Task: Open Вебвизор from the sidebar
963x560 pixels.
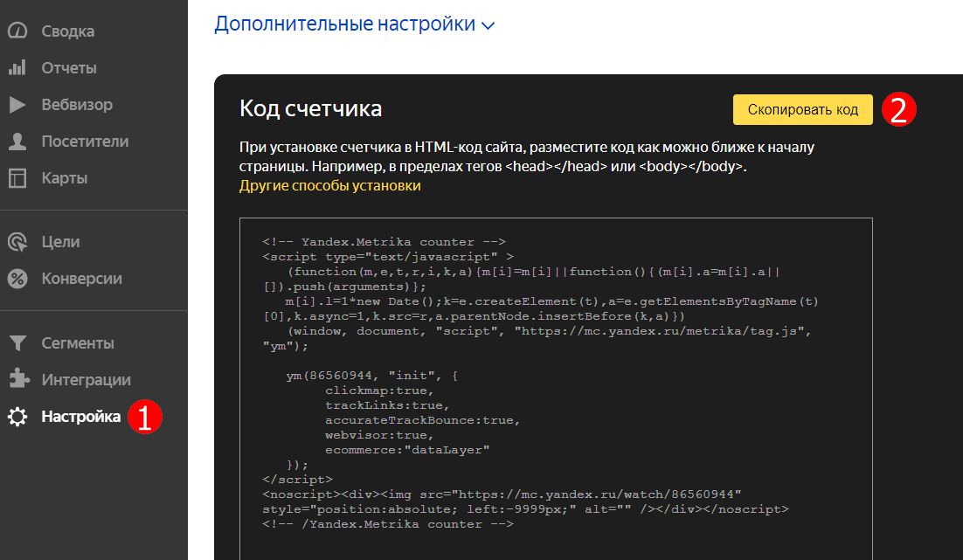Action: click(x=77, y=105)
